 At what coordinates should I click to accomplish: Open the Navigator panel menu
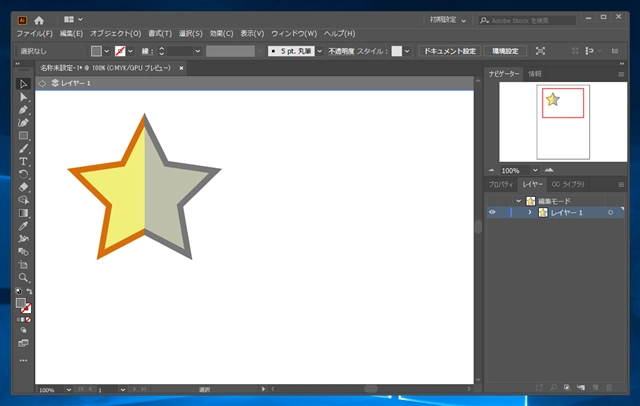[621, 74]
